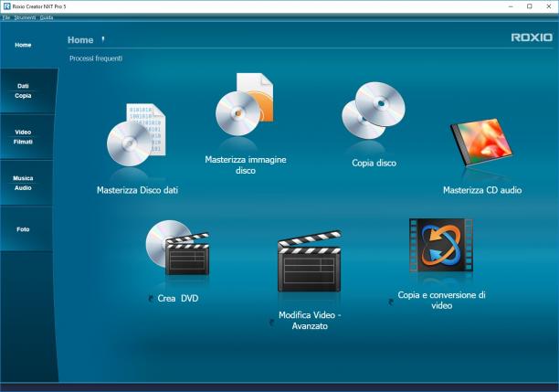
Task: Select the Home sidebar tab
Action: (x=23, y=45)
